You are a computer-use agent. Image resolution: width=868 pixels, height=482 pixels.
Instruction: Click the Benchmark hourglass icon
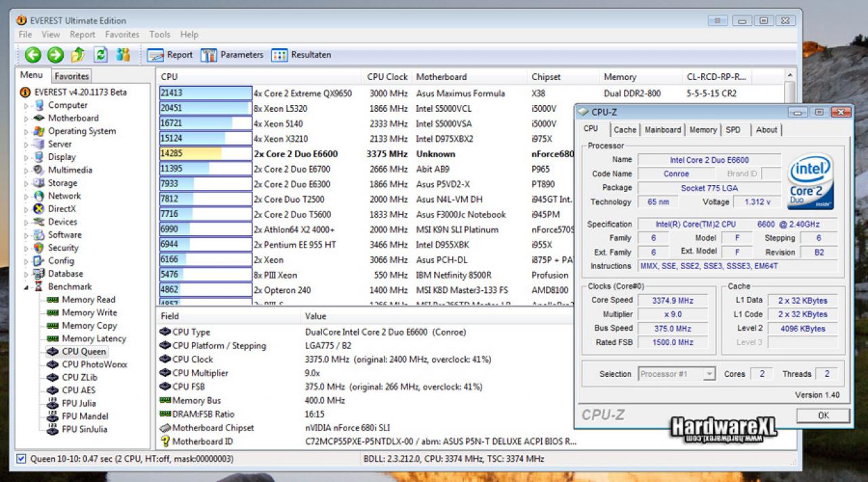click(39, 287)
